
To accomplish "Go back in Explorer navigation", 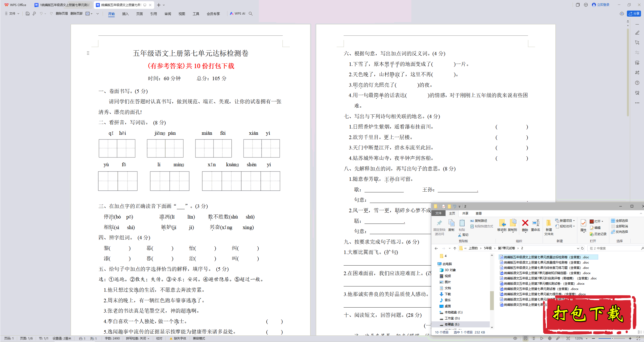I will pos(436,248).
